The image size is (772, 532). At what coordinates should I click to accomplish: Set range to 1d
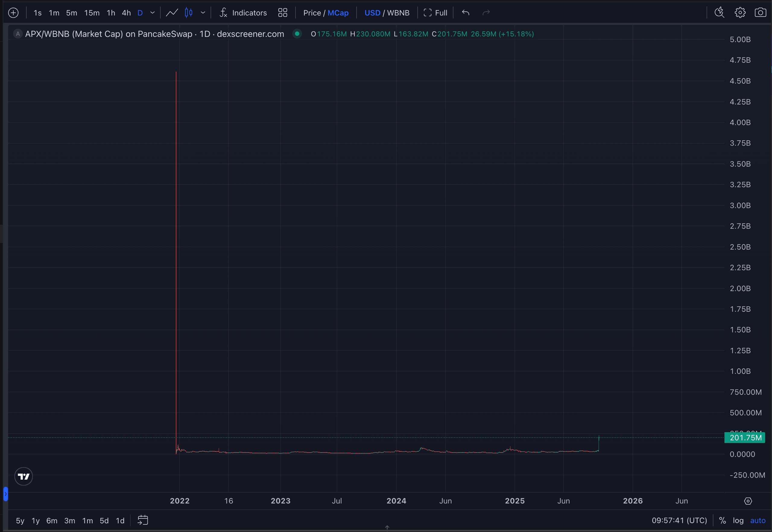(120, 521)
